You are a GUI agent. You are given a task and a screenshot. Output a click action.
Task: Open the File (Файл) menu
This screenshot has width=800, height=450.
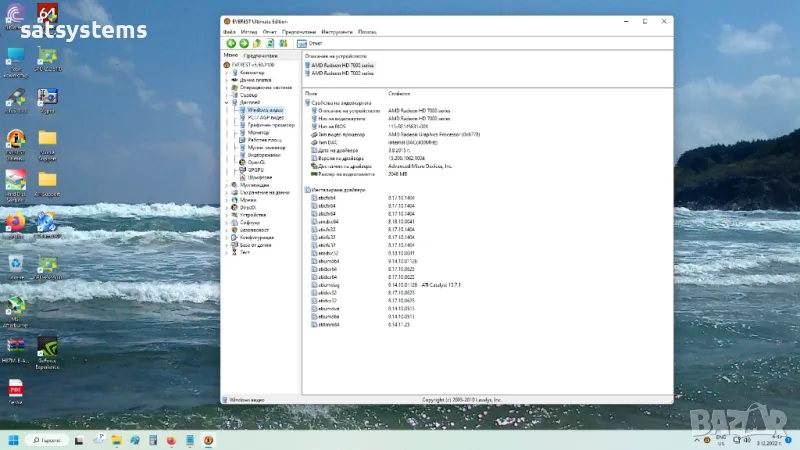pos(229,32)
